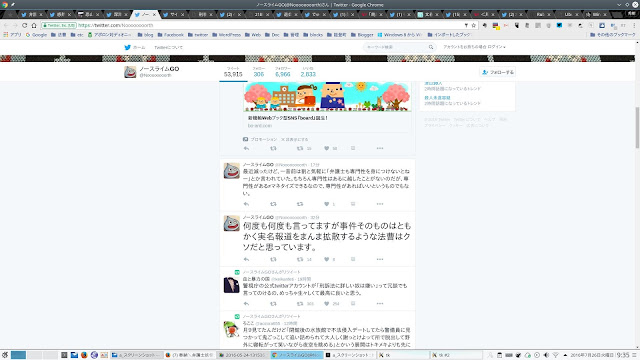The image size is (640, 360).
Task: Reply to the promoted board tweet
Action: click(x=246, y=149)
